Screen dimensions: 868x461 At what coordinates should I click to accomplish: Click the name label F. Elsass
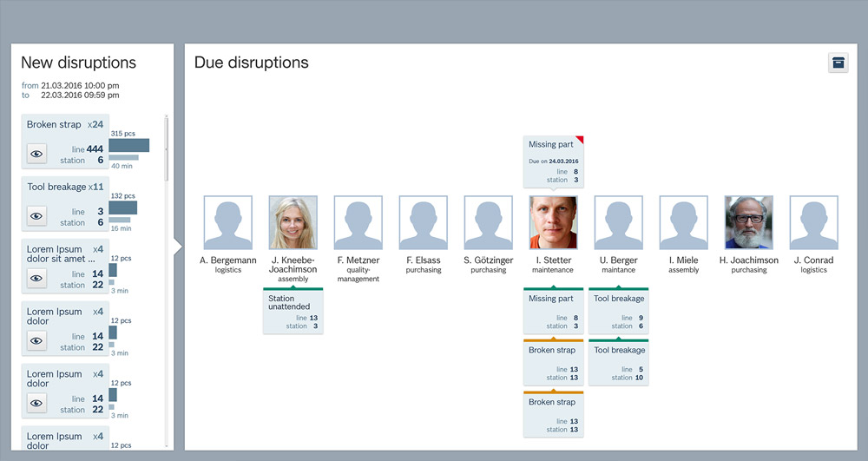[x=424, y=260]
